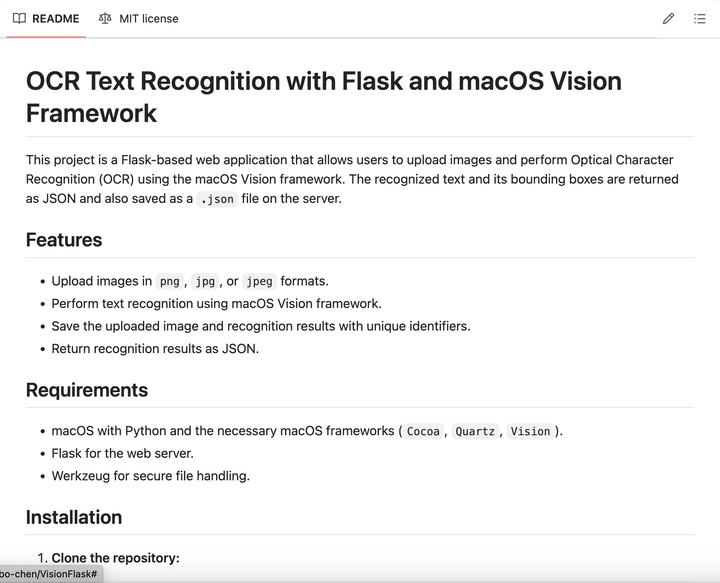Click the book icon beside README
The image size is (720, 583).
[x=19, y=18]
